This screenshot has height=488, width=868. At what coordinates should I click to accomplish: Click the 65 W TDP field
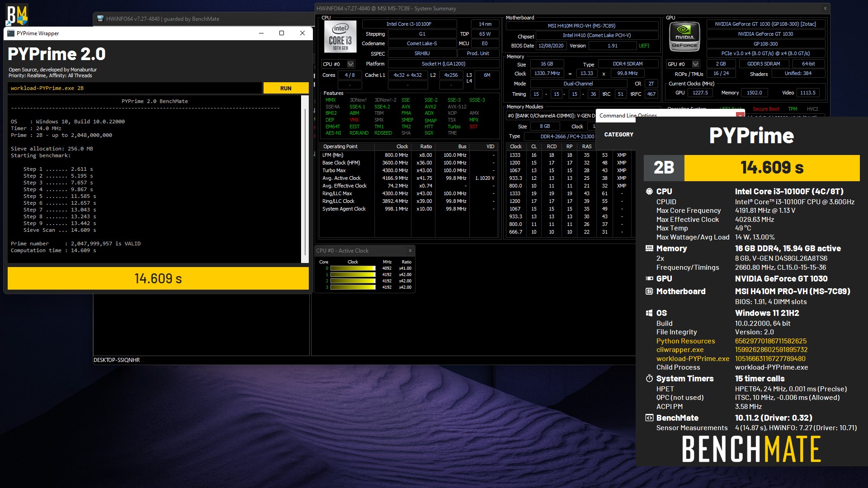pyautogui.click(x=485, y=34)
